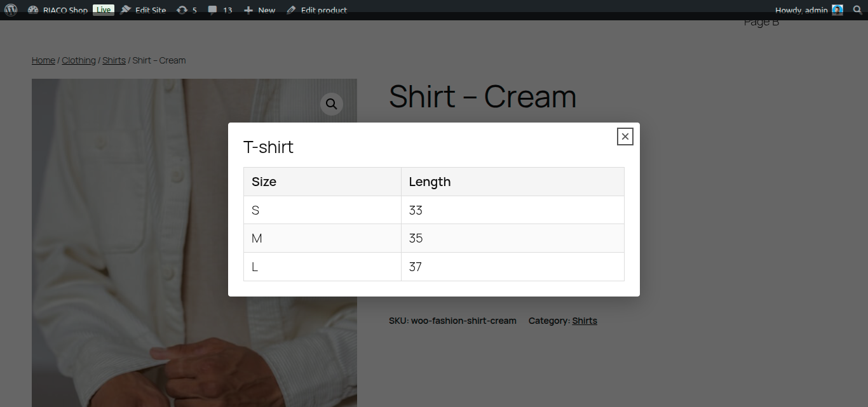
Task: Open Howdy, admin account menu
Action: point(809,10)
